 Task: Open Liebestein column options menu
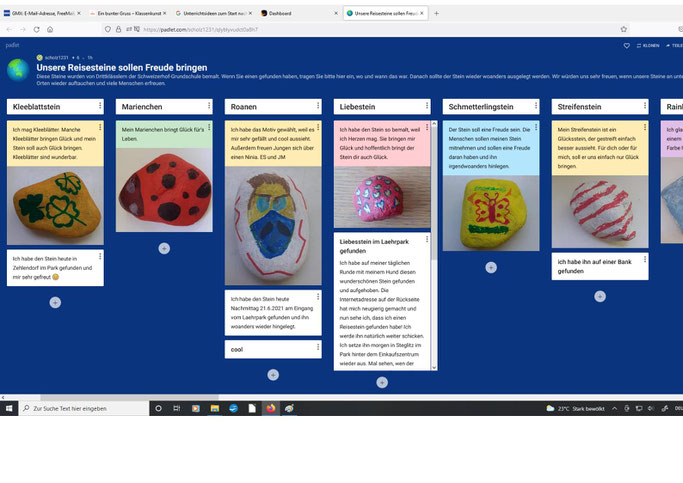[x=427, y=106]
